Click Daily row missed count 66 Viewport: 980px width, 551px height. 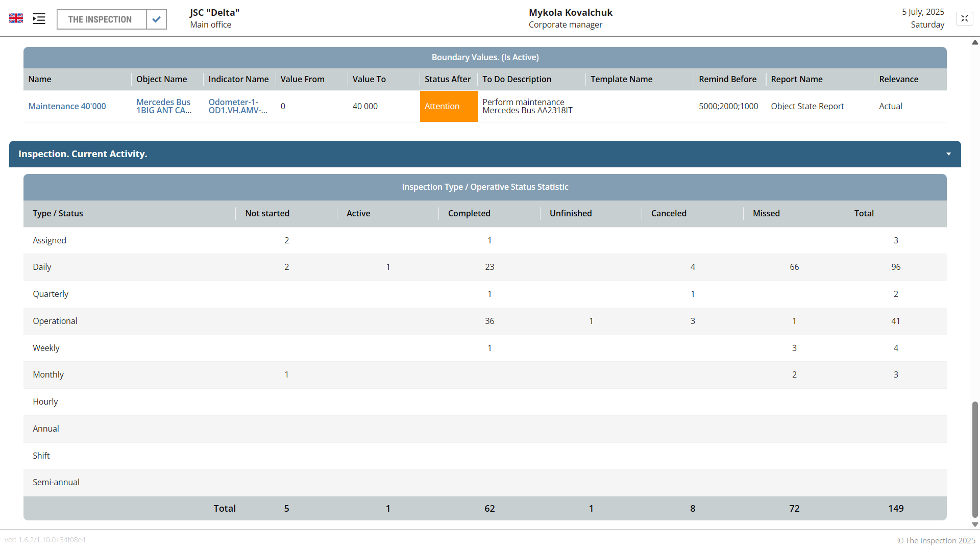[794, 267]
